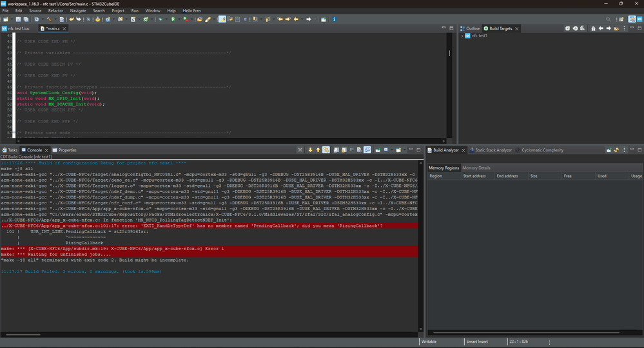644x348 pixels.
Task: Open the New file dropdown arrow
Action: pos(12,19)
